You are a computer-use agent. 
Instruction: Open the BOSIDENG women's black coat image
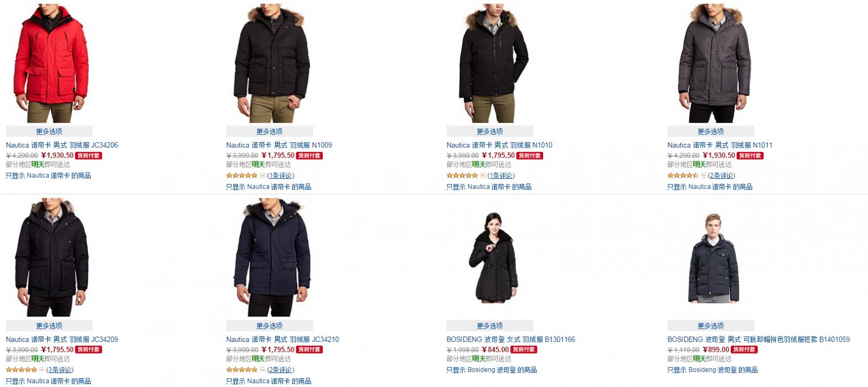click(493, 257)
